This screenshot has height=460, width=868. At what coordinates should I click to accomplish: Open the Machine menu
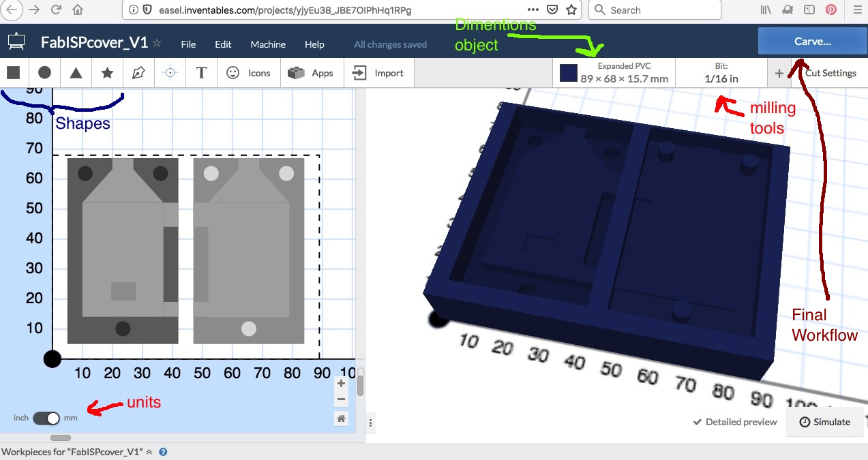(268, 44)
